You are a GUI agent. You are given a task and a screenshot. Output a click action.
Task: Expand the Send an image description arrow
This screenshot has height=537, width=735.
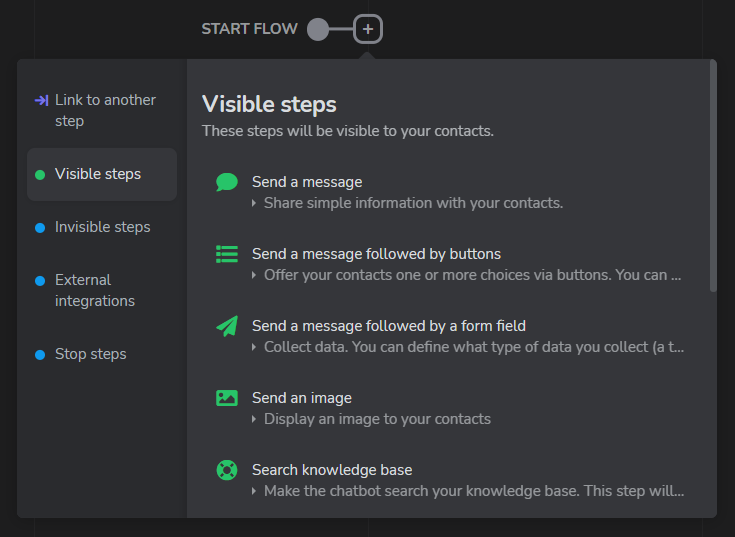[x=254, y=419]
